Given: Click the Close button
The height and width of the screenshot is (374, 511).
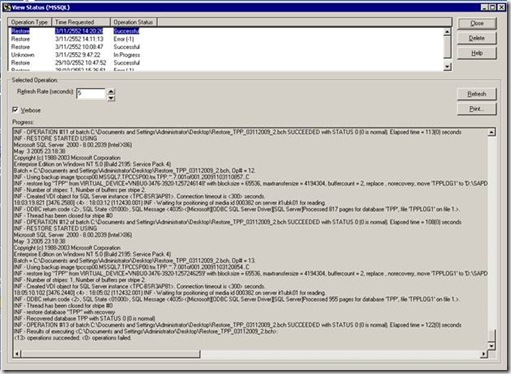Looking at the screenshot, I should pyautogui.click(x=477, y=23).
